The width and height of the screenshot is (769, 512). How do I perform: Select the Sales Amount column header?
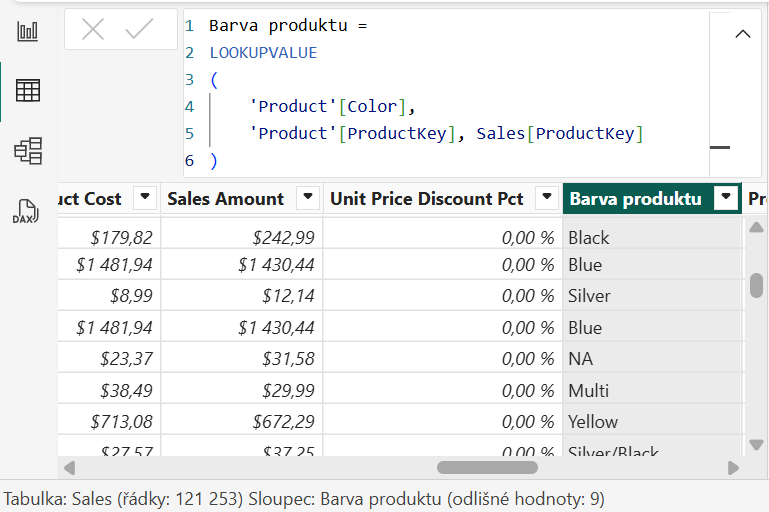tap(226, 199)
